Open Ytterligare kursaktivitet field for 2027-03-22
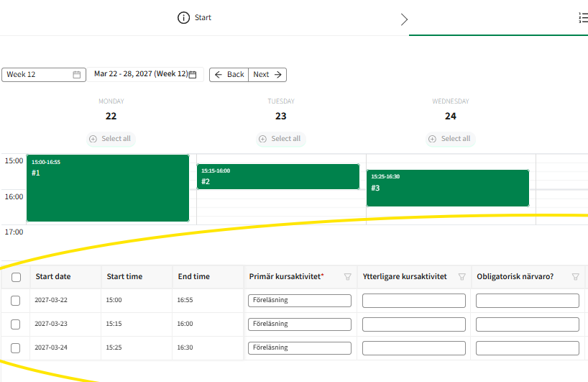The width and height of the screenshot is (588, 382). (414, 301)
